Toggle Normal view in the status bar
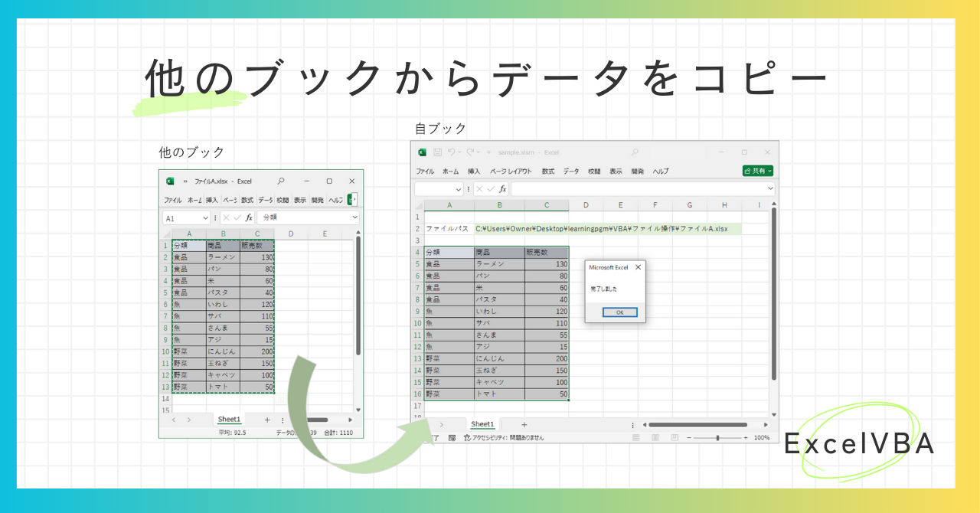The height and width of the screenshot is (513, 980). click(x=635, y=438)
